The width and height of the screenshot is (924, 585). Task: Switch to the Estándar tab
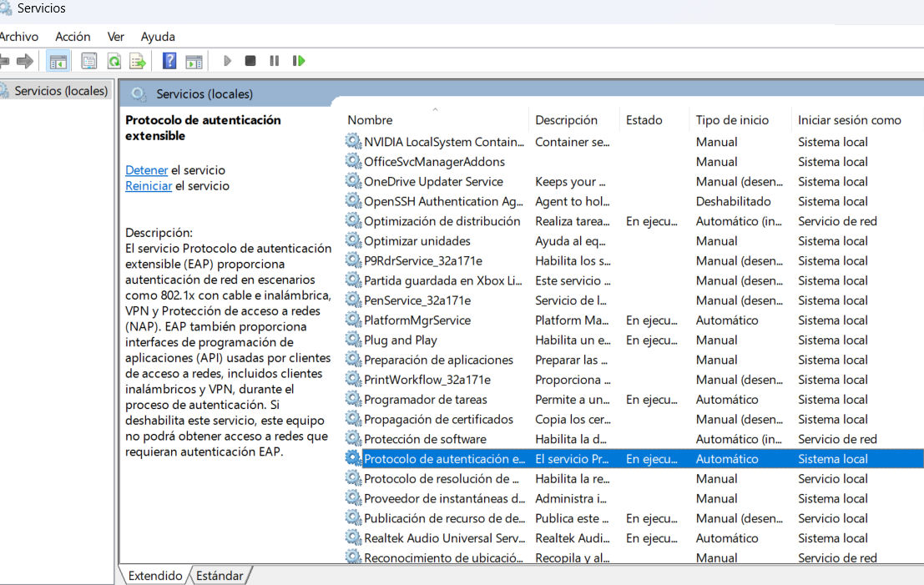click(220, 576)
